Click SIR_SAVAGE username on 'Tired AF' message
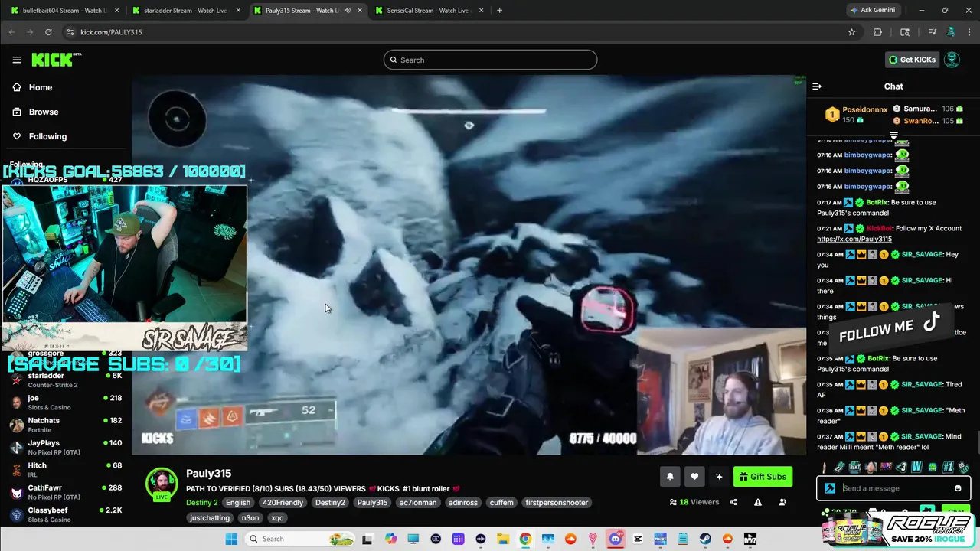 point(921,384)
